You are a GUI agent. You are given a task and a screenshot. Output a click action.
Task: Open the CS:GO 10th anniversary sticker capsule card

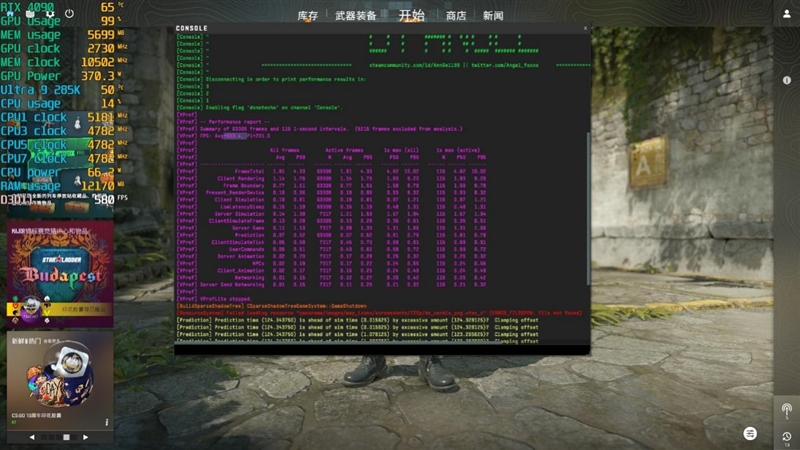point(60,380)
